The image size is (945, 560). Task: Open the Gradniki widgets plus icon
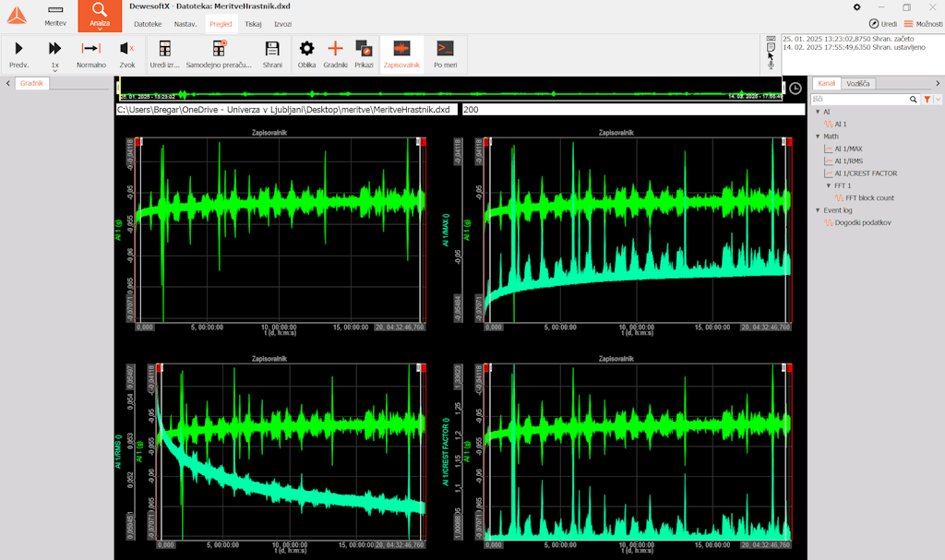(335, 48)
